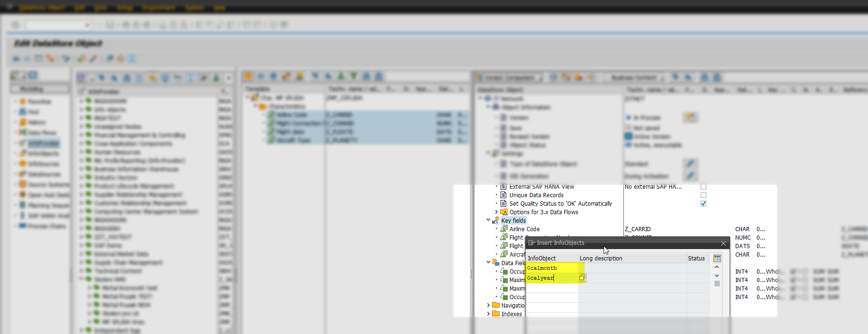The image size is (868, 334).
Task: Click the Insert InfoObjects title bar icon
Action: [532, 243]
